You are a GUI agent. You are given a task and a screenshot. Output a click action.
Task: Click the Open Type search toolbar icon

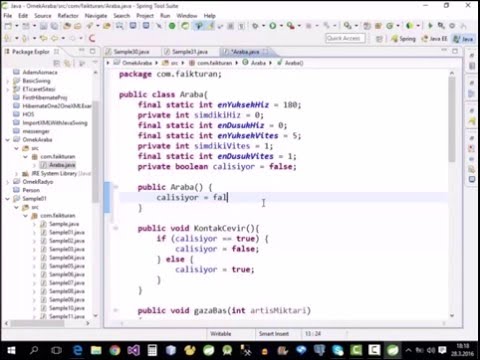(120, 26)
